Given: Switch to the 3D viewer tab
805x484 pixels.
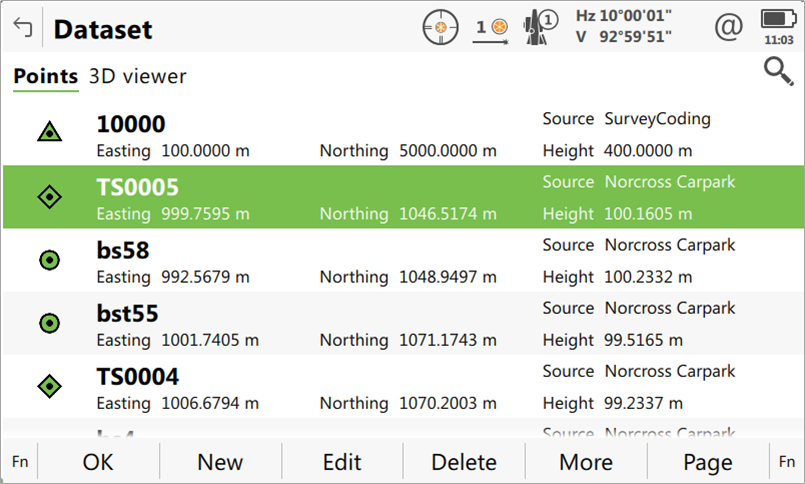Looking at the screenshot, I should [137, 77].
